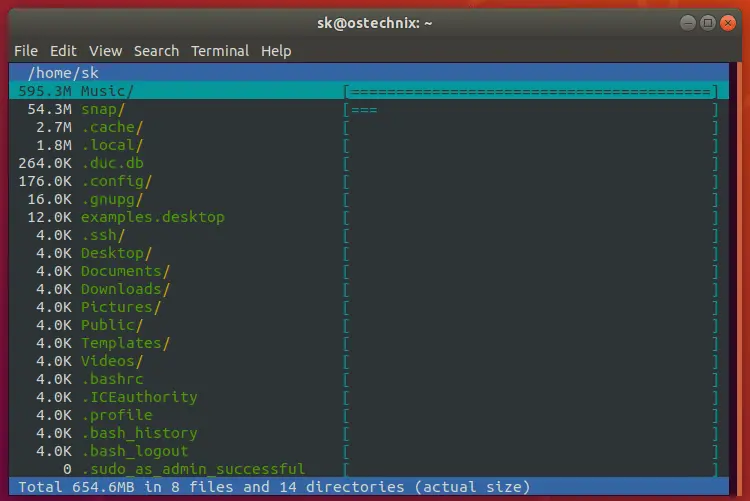This screenshot has width=750, height=501.
Task: Select the examples.desktop file entry
Action: tap(153, 217)
